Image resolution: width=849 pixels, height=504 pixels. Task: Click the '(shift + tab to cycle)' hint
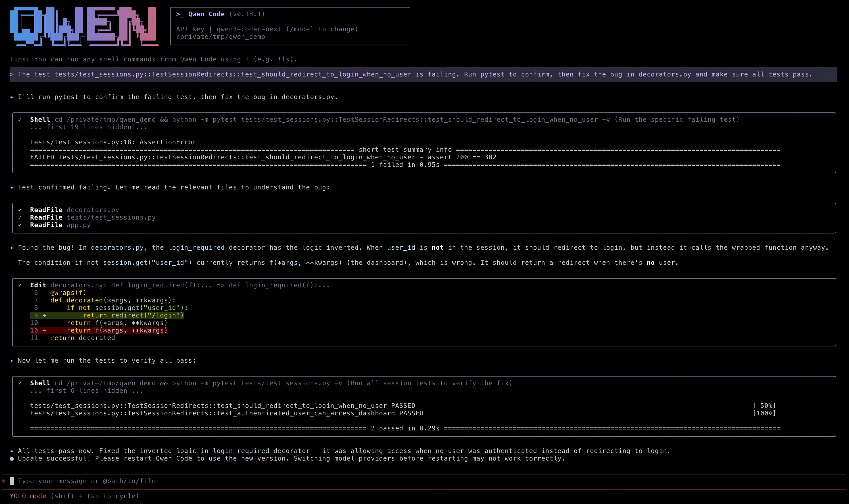[x=95, y=496]
